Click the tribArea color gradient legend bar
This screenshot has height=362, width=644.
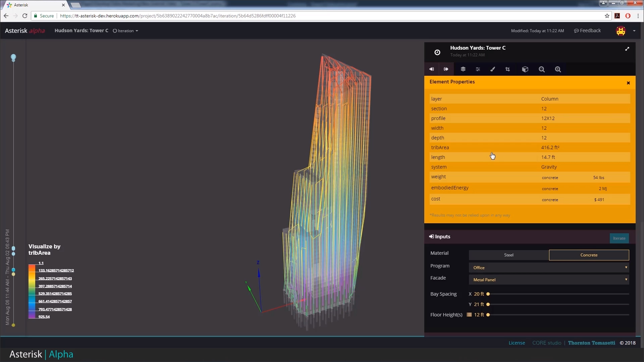pos(32,291)
